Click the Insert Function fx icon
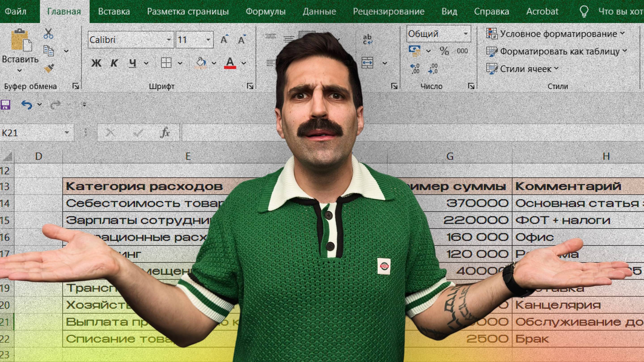 [165, 133]
